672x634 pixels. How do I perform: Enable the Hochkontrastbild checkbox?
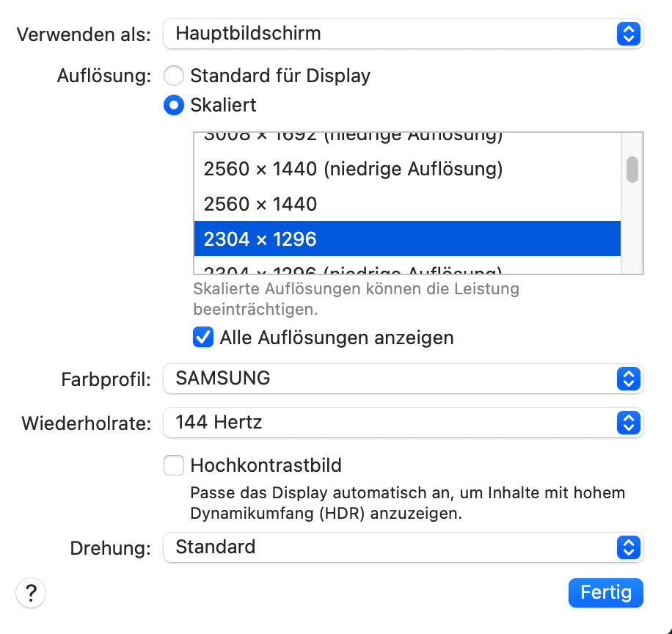point(174,465)
